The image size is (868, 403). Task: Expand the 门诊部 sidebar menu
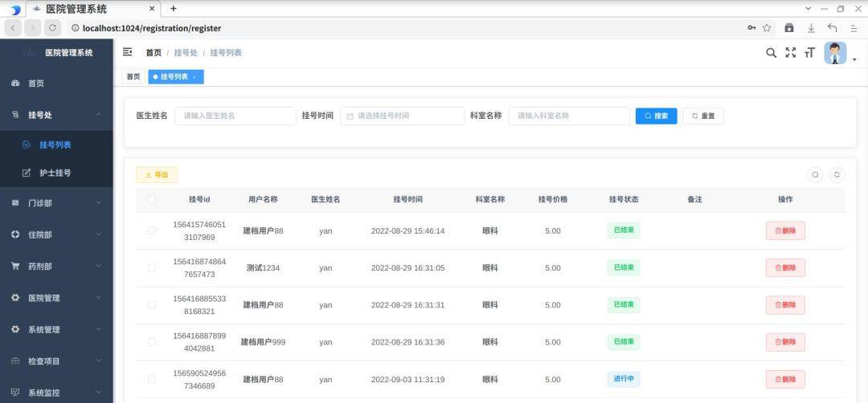click(99, 203)
